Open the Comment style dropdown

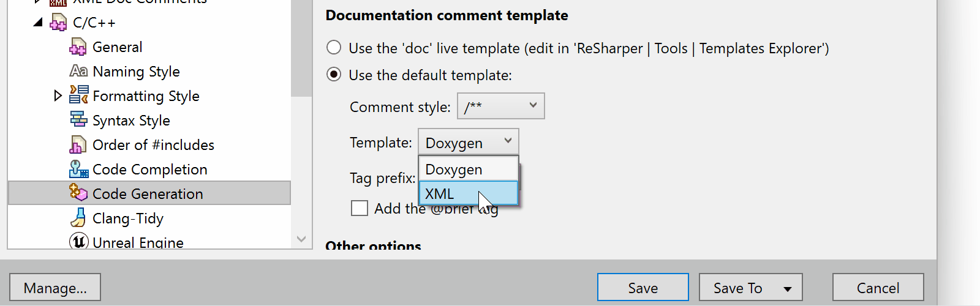coord(500,106)
